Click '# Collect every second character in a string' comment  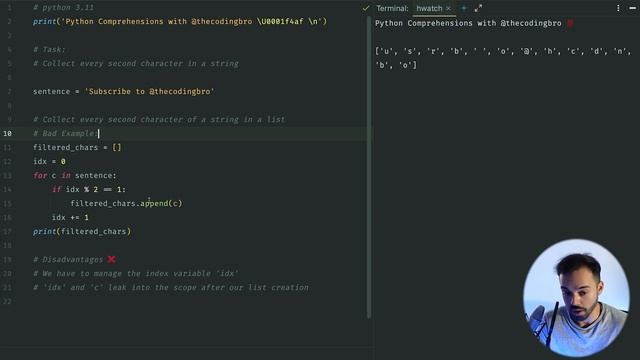pos(136,64)
